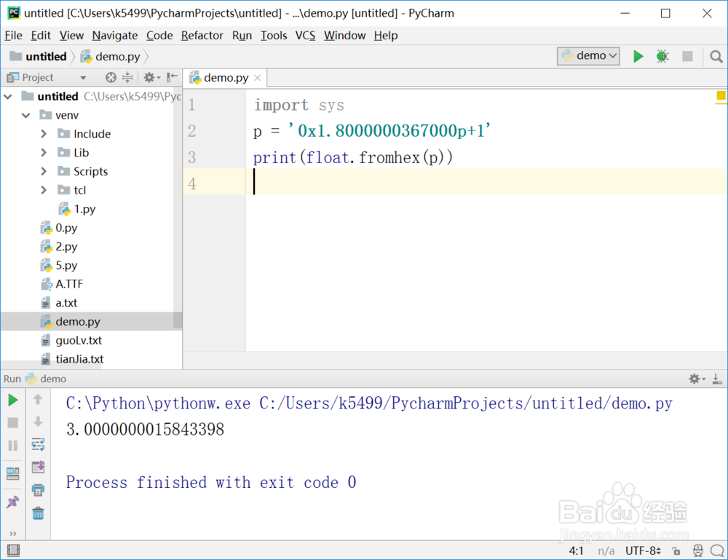Viewport: 728px width, 560px height.
Task: Toggle read-only lock in the status bar
Action: click(676, 551)
